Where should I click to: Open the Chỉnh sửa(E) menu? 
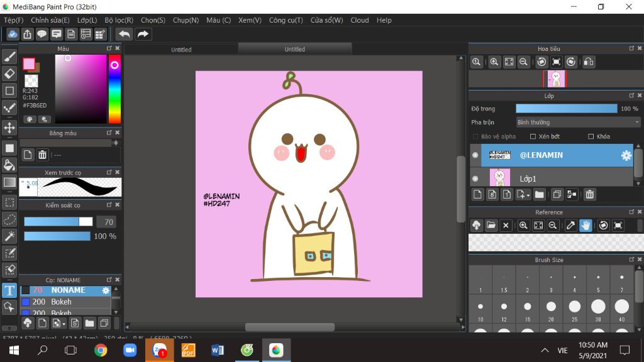(x=50, y=20)
